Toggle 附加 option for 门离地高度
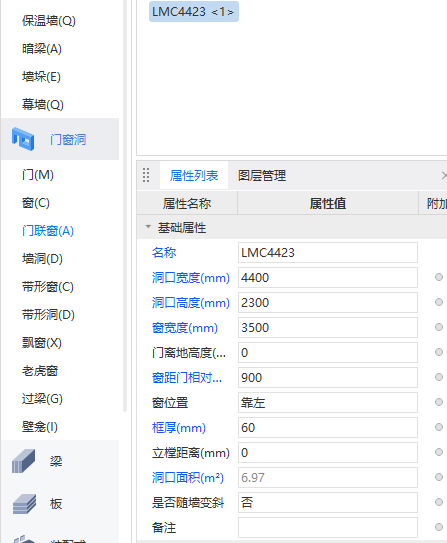 click(x=439, y=352)
